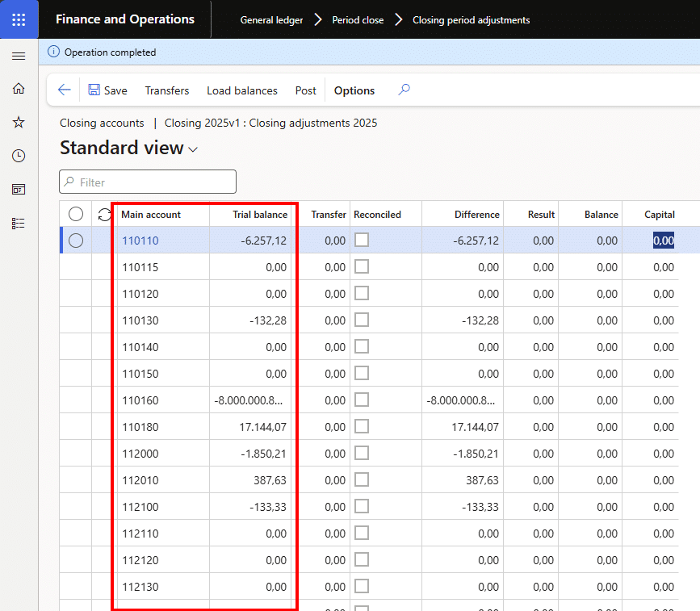Select trial balance value 17.144,07
The width and height of the screenshot is (700, 611).
coord(262,427)
